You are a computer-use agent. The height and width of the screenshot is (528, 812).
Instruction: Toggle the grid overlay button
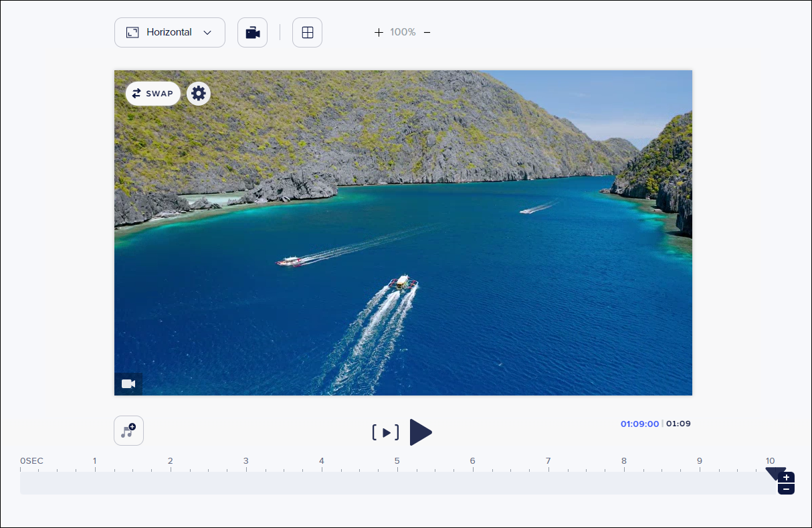tap(307, 33)
